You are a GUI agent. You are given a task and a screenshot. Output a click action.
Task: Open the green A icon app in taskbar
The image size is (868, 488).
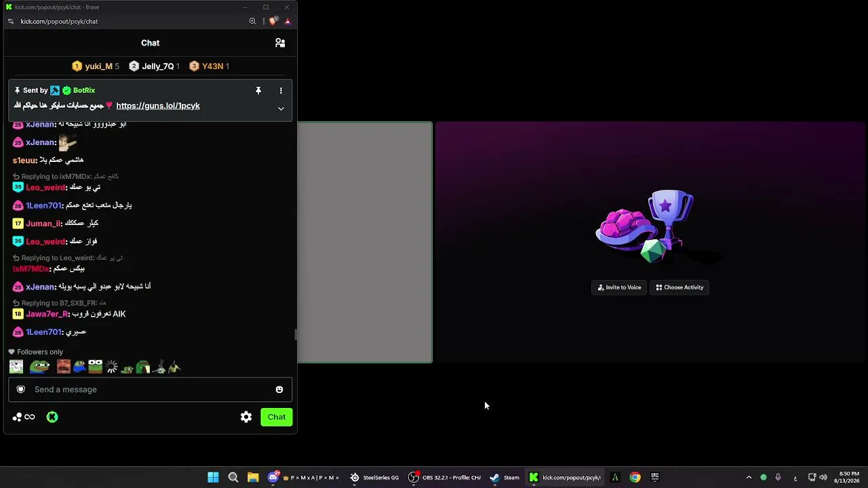click(x=615, y=477)
